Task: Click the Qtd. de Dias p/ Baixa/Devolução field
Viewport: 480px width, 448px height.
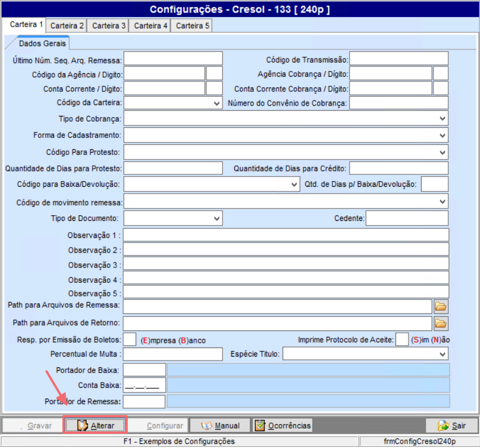Action: point(435,184)
